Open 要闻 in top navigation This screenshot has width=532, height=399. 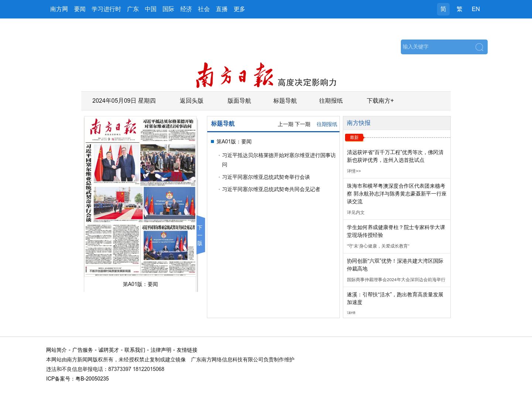coord(80,9)
